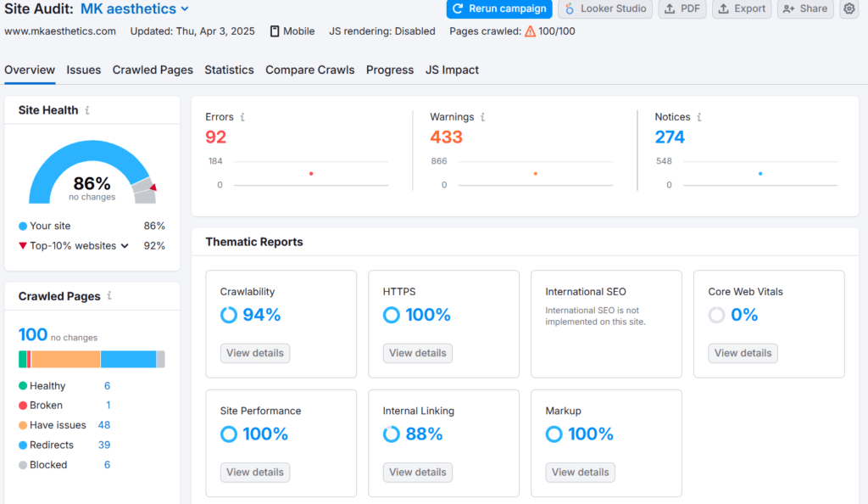Image resolution: width=868 pixels, height=504 pixels.
Task: Click the Thematic Reports heading
Action: tap(254, 242)
